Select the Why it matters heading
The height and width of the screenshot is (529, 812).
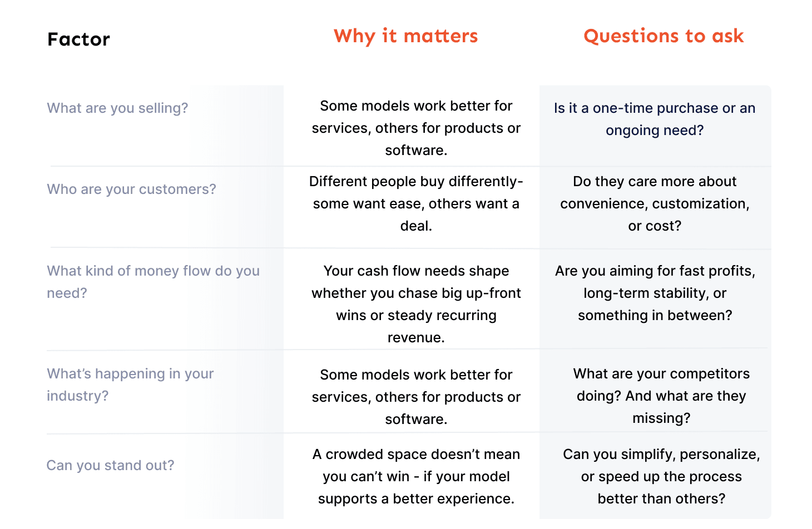tap(405, 36)
